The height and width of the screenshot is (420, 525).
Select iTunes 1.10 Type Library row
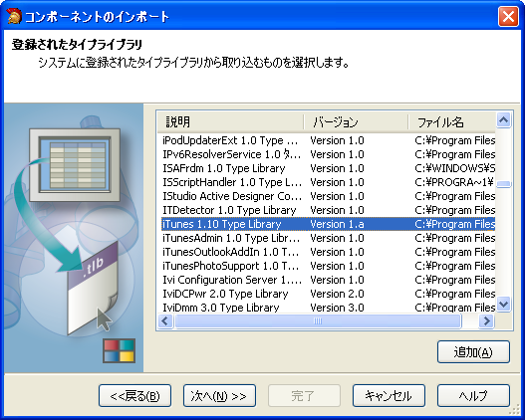click(x=328, y=224)
